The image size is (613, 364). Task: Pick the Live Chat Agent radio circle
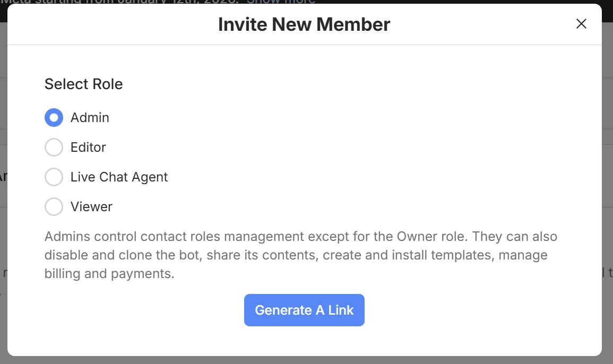54,177
